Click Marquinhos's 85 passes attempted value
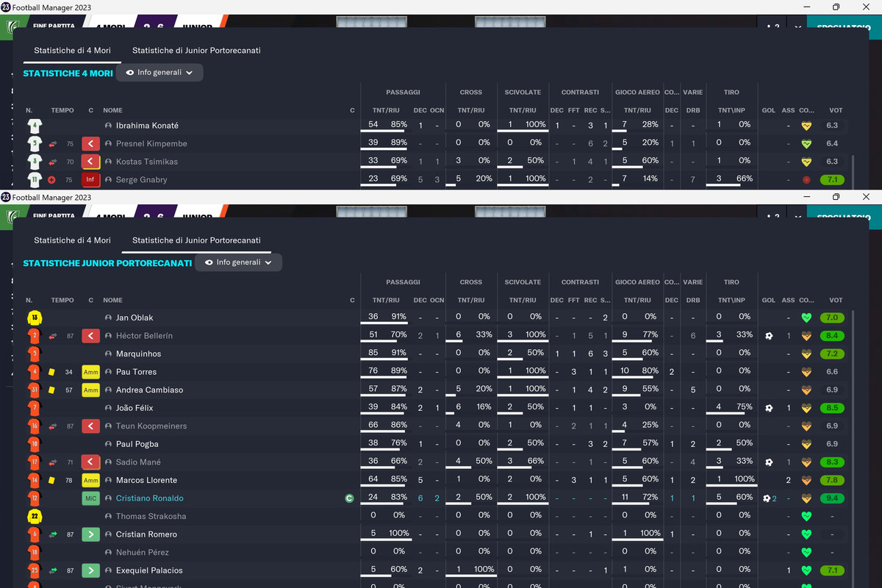The height and width of the screenshot is (588, 882). [x=373, y=353]
